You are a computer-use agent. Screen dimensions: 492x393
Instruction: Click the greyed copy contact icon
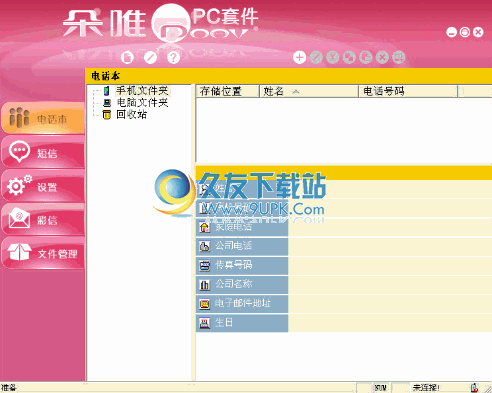(349, 57)
